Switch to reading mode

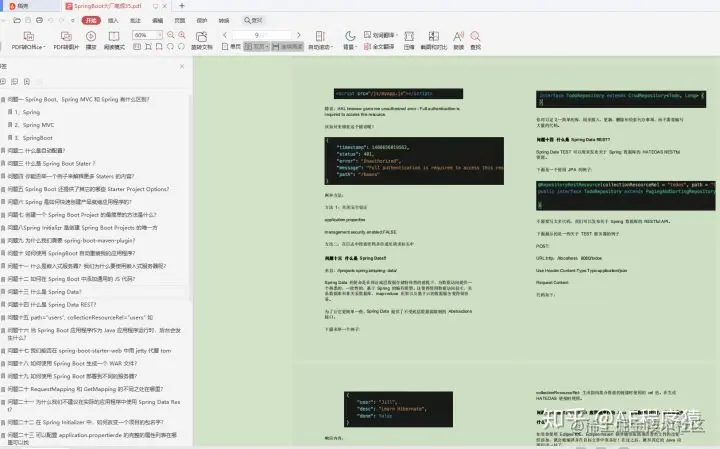point(114,36)
